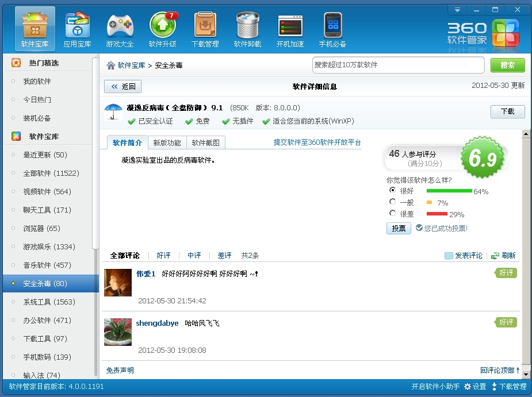This screenshot has height=397, width=532.
Task: Click the home icon in the breadcrumb
Action: [110, 65]
